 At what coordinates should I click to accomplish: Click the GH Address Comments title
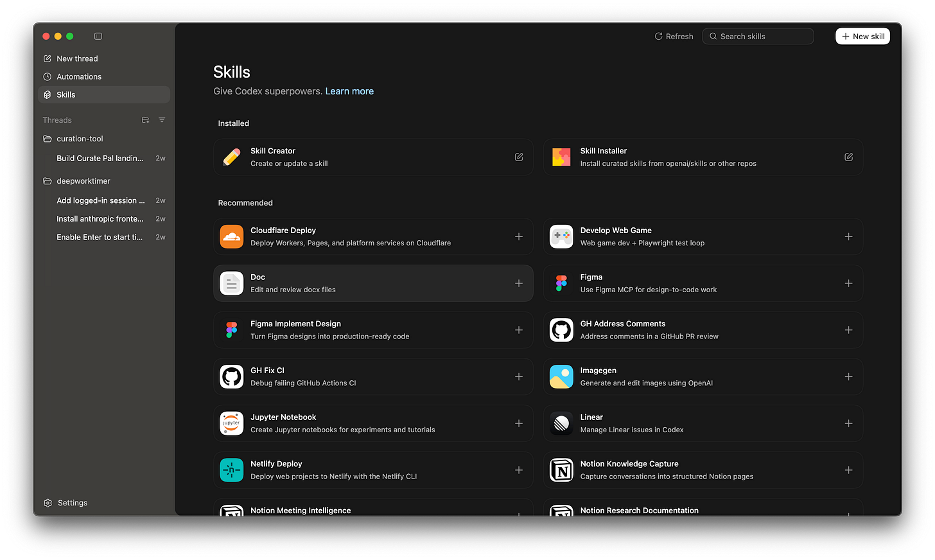(623, 324)
